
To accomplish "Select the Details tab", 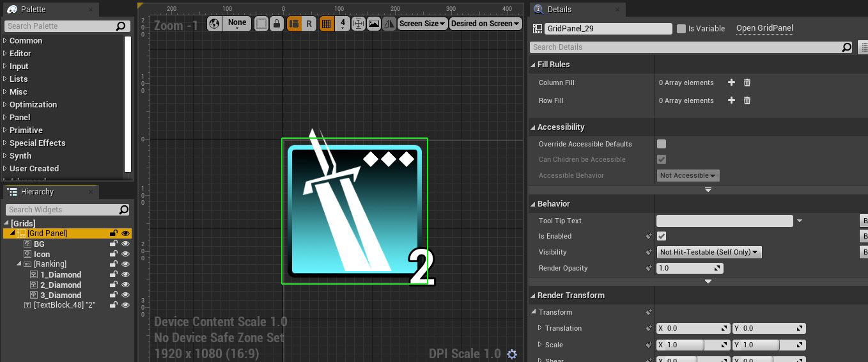I will click(559, 10).
